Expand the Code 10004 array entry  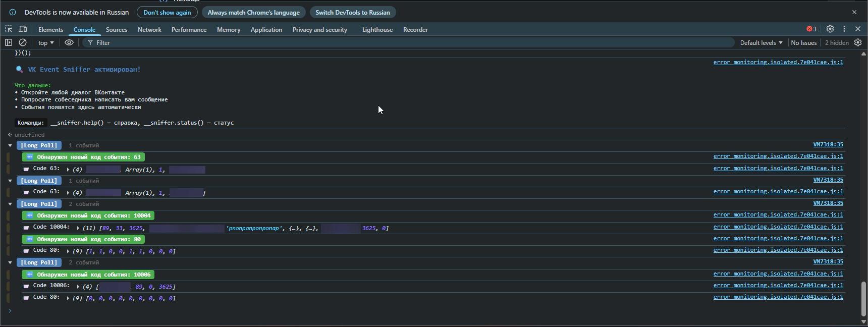point(78,228)
